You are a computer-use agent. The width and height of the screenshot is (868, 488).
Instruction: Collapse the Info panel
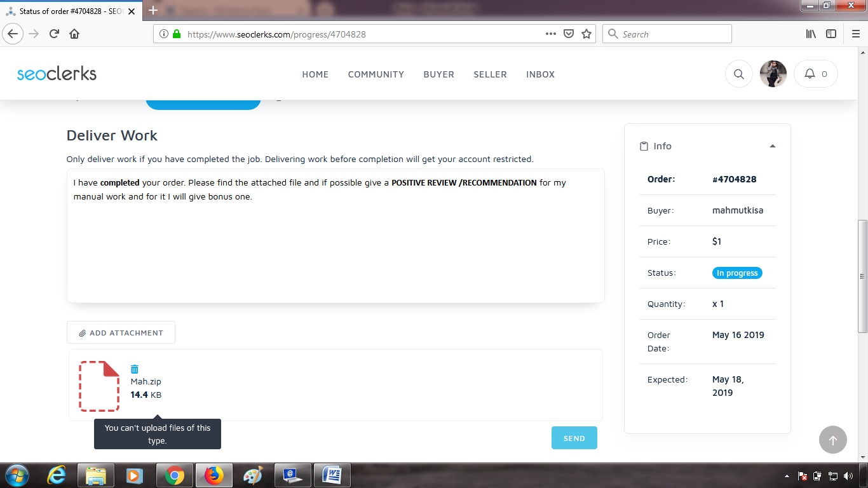point(773,146)
